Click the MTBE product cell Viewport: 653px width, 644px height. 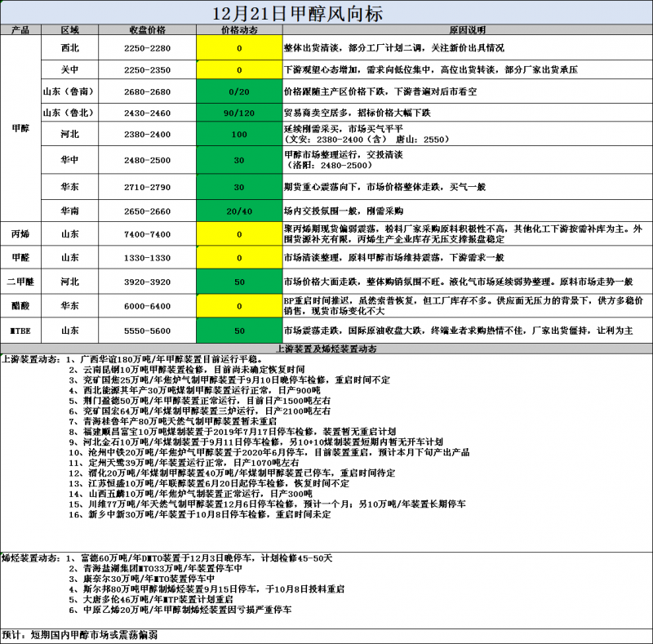[x=20, y=331]
